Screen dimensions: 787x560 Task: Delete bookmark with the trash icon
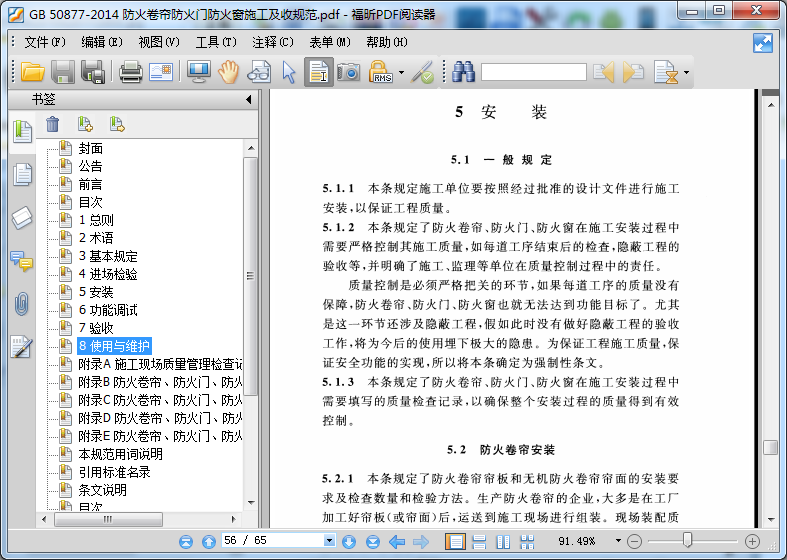(x=53, y=124)
